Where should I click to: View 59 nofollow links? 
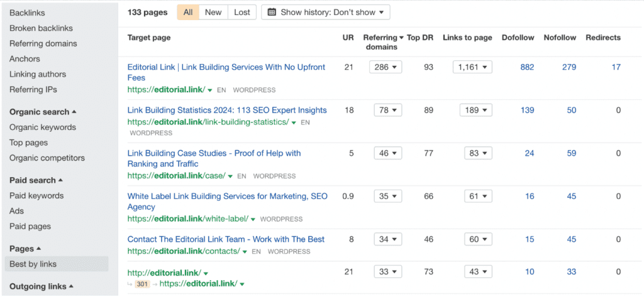point(571,153)
